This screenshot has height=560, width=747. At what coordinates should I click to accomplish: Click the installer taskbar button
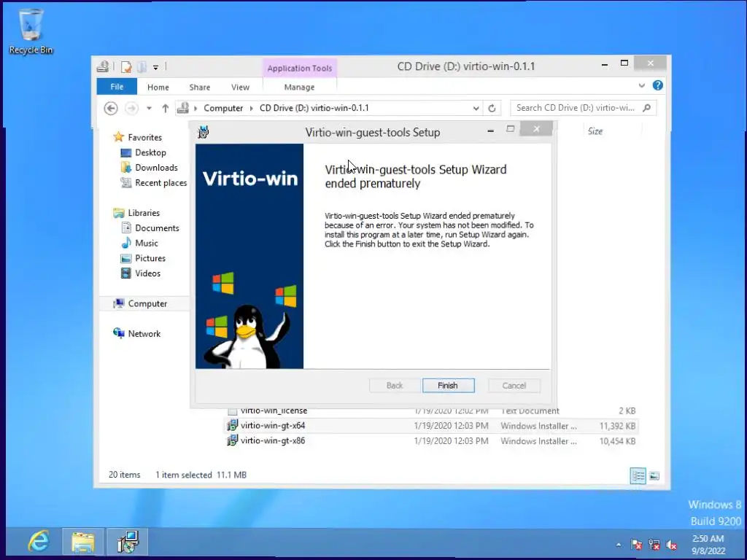[127, 542]
